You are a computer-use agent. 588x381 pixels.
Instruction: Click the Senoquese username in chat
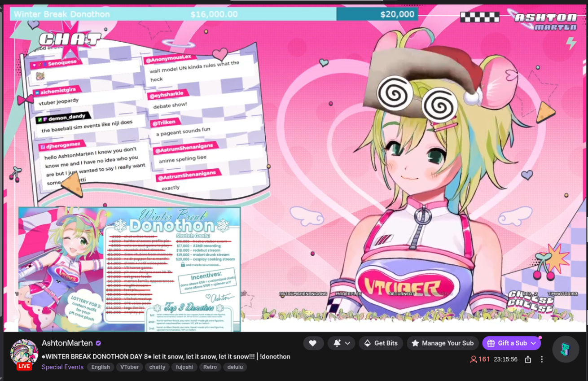63,63
